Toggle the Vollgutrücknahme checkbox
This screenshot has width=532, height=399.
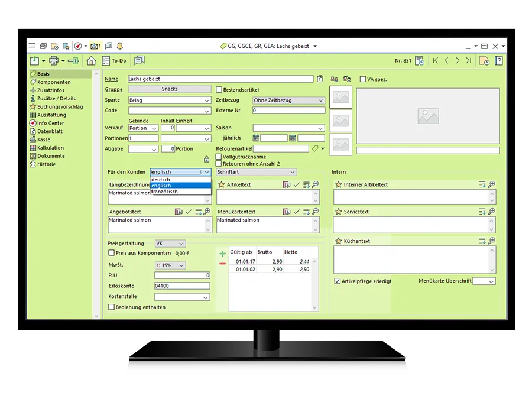(219, 157)
